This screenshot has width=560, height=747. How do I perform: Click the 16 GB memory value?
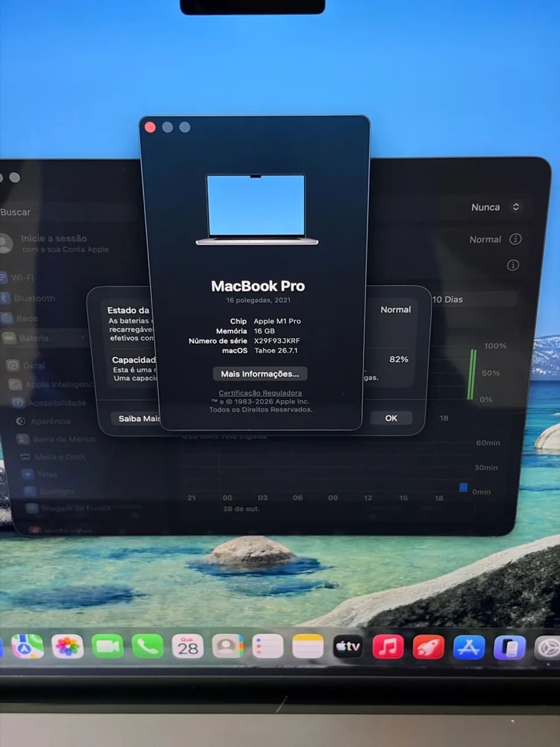point(264,331)
